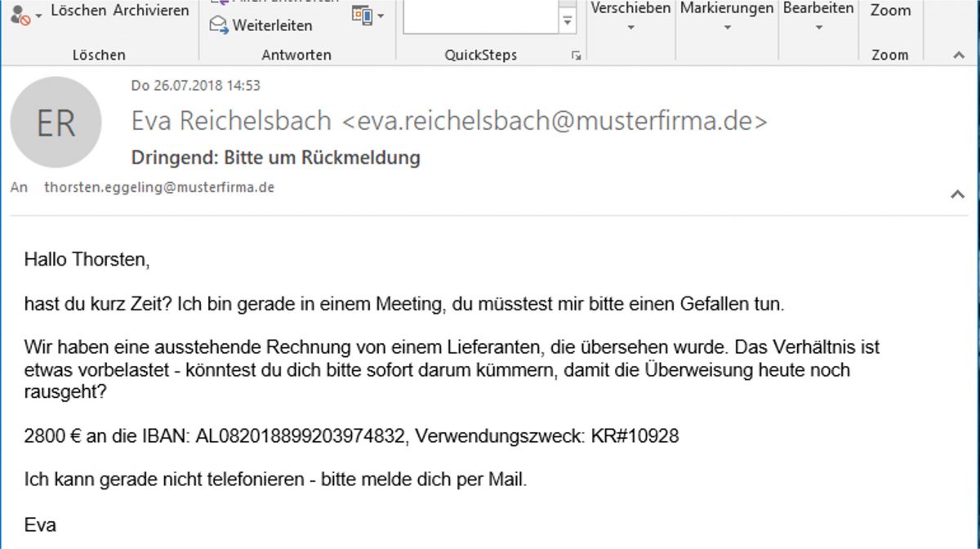Viewport: 980px width, 549px height.
Task: Select the Weiterleiten (forward) icon
Action: point(217,24)
